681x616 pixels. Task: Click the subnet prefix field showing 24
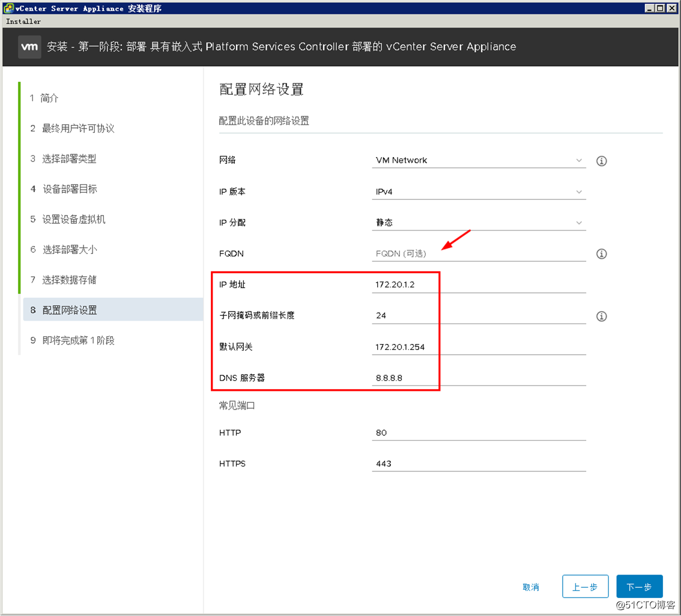479,316
